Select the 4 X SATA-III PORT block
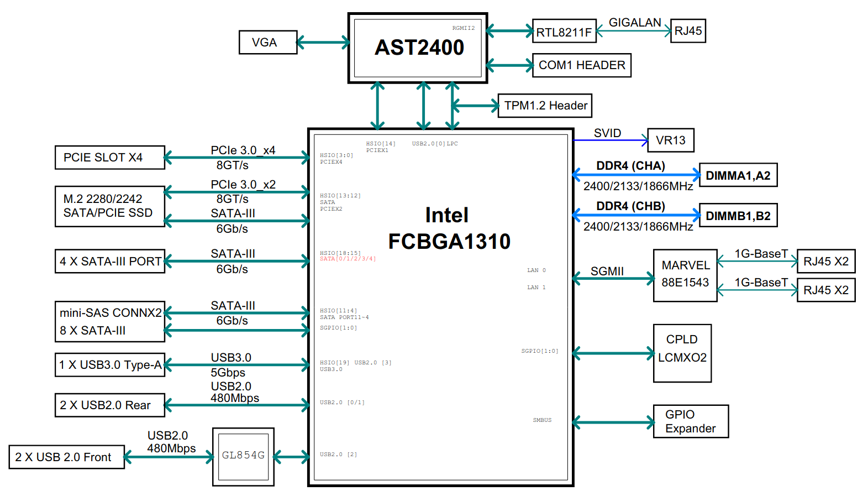Image resolution: width=868 pixels, height=496 pixels. 110,261
